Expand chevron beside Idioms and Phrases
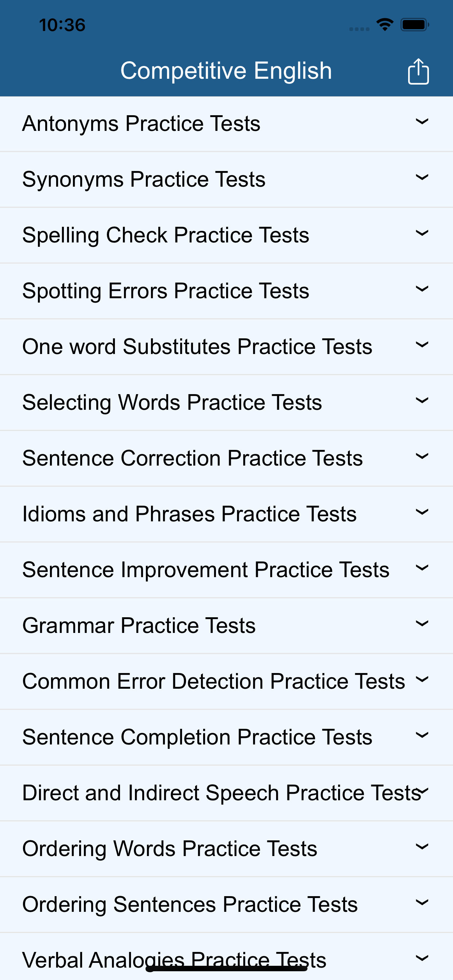 422,512
